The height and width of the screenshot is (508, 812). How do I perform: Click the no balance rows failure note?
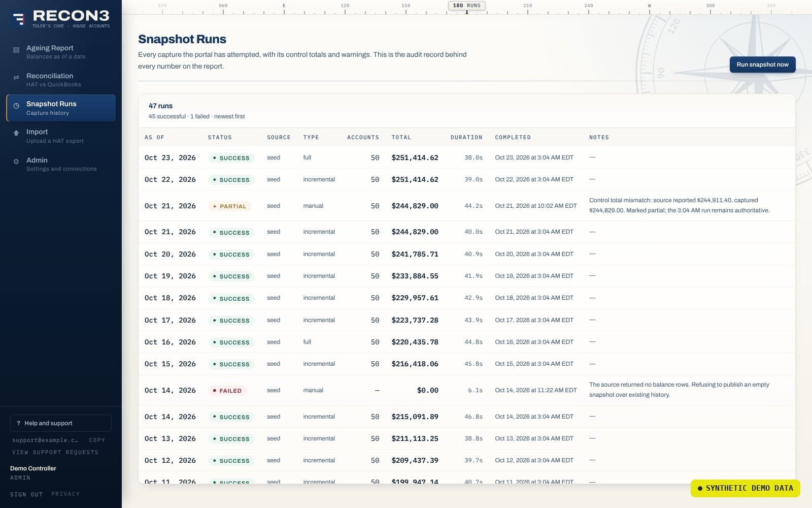(x=679, y=390)
